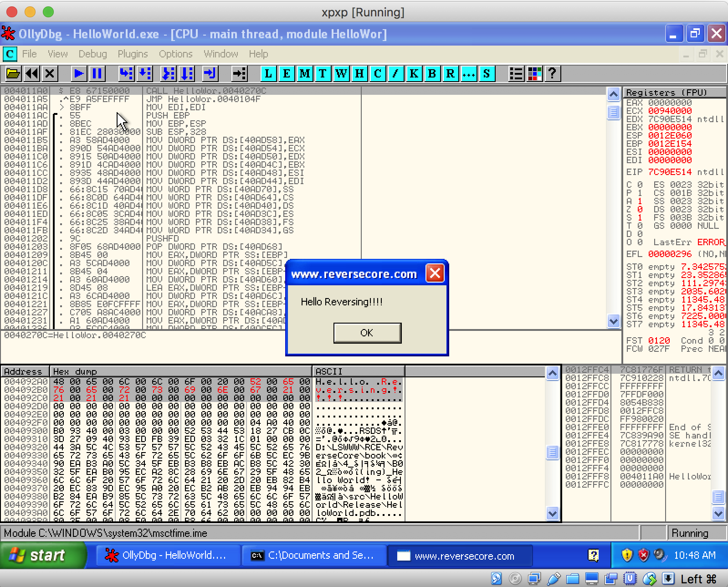
Task: Open the File menu
Action: [29, 54]
